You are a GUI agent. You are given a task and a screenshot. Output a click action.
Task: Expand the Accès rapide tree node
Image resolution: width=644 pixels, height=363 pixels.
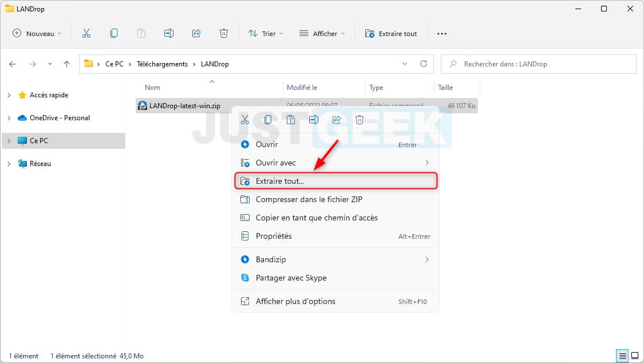[x=9, y=95]
